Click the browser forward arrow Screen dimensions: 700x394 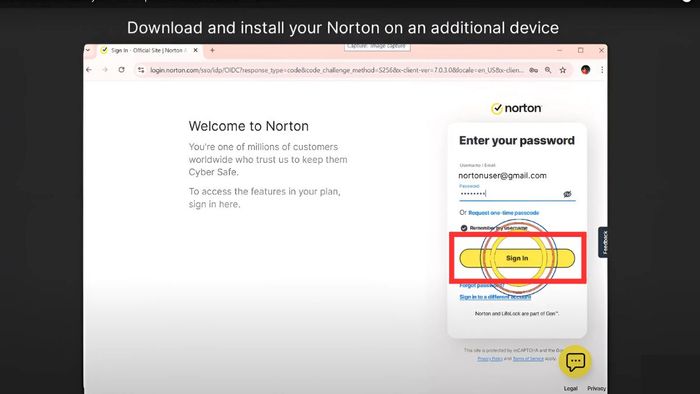pos(105,70)
